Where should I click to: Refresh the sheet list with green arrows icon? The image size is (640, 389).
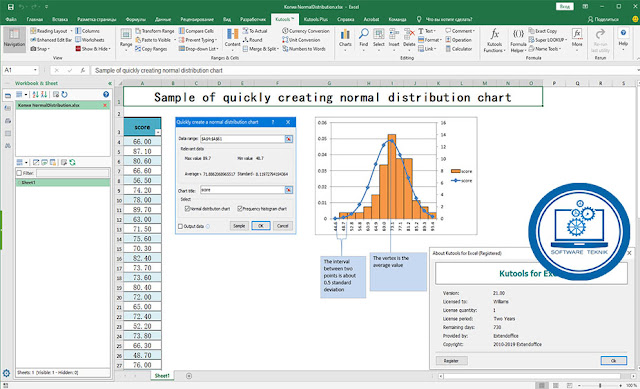click(73, 162)
